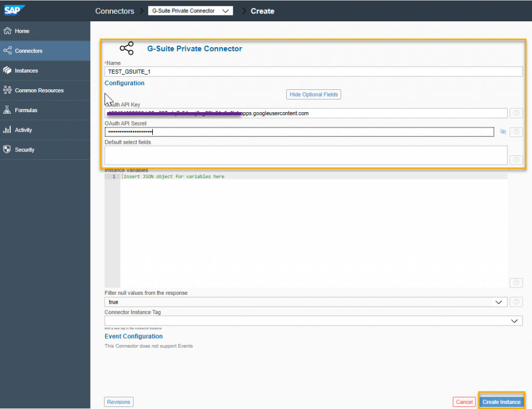Click the OAuth API Key input field
Image resolution: width=532 pixels, height=409 pixels.
click(x=305, y=113)
